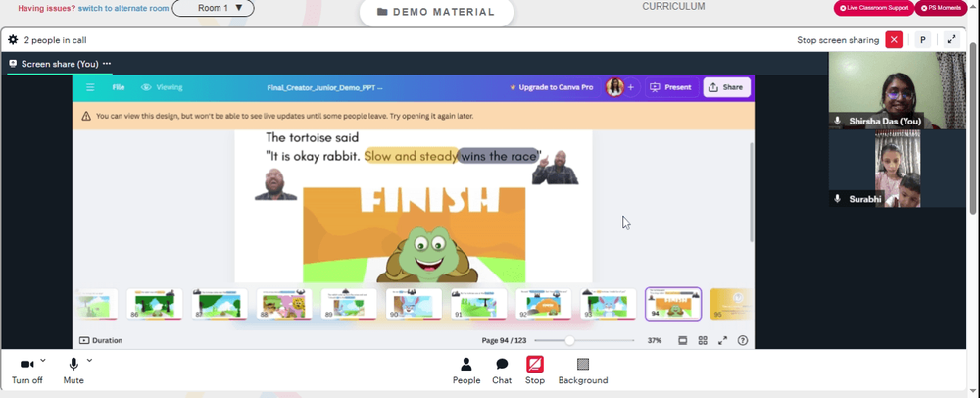Click the P button next to stop sharing
980x398 pixels.
coord(922,40)
